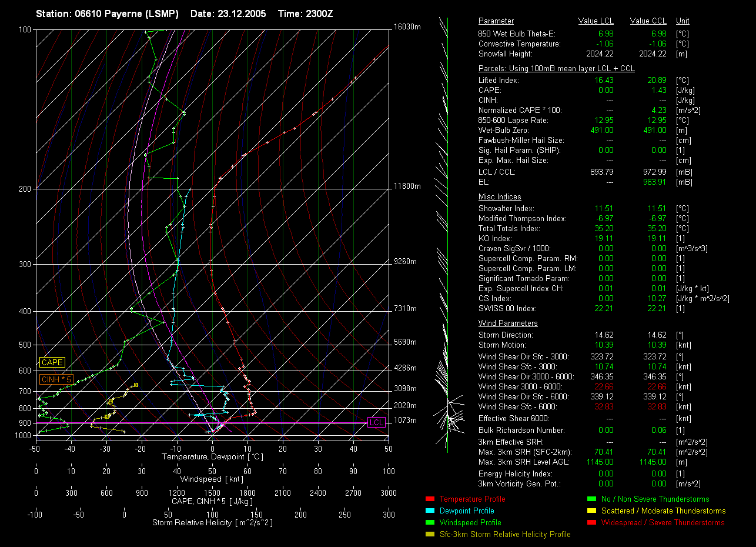Click the Station 06610 Payerne title
Viewport: 756px width, 547px height.
tap(107, 14)
